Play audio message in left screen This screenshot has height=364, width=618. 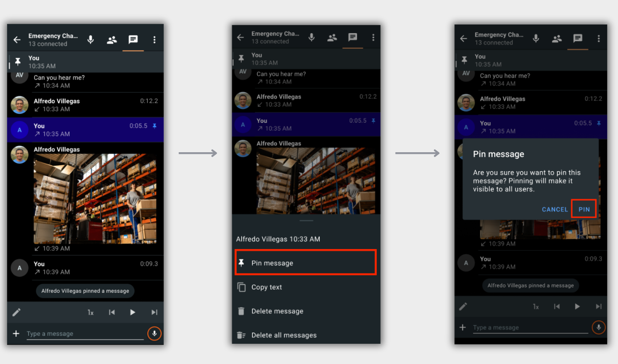click(x=132, y=312)
